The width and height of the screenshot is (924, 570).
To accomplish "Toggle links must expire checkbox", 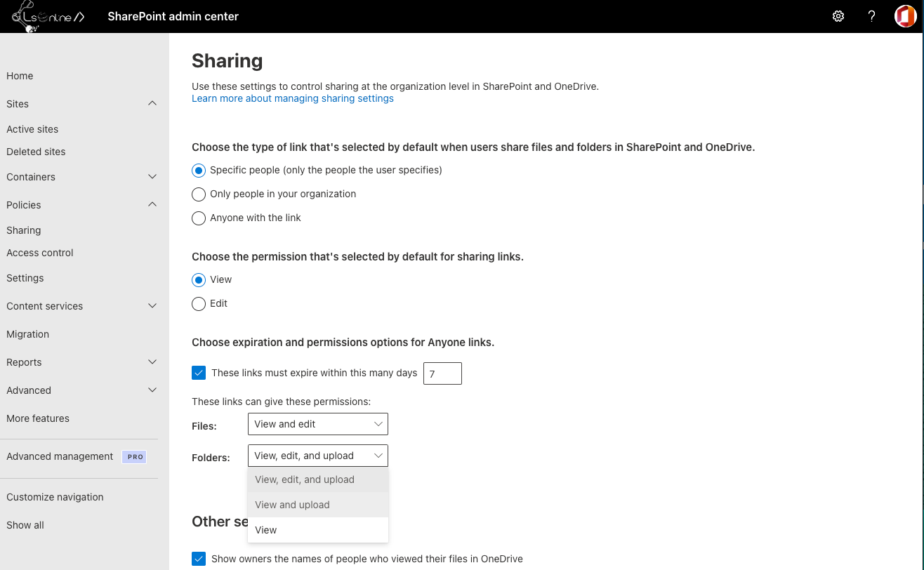I will point(199,373).
